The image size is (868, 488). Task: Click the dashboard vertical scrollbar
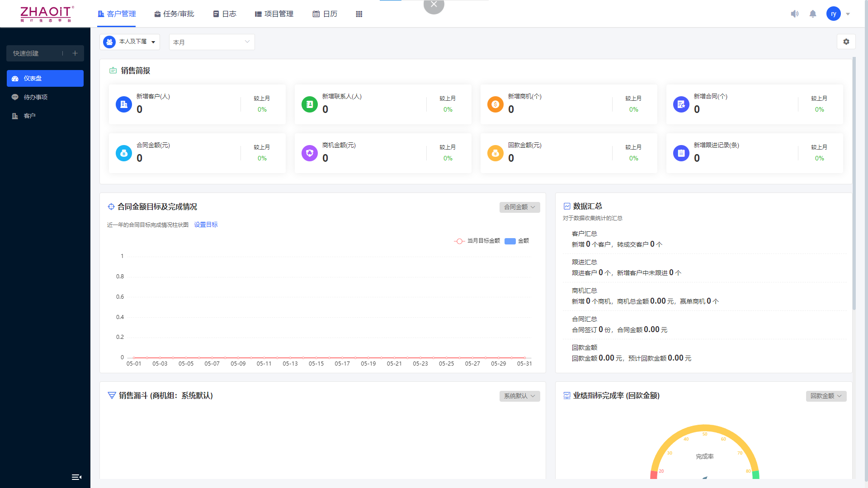click(x=854, y=183)
